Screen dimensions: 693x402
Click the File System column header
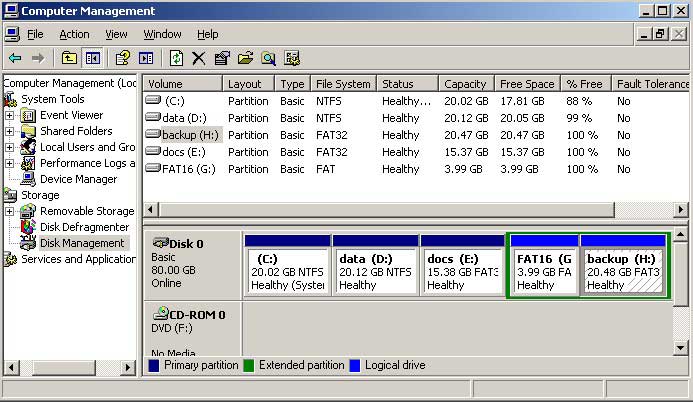click(x=342, y=84)
